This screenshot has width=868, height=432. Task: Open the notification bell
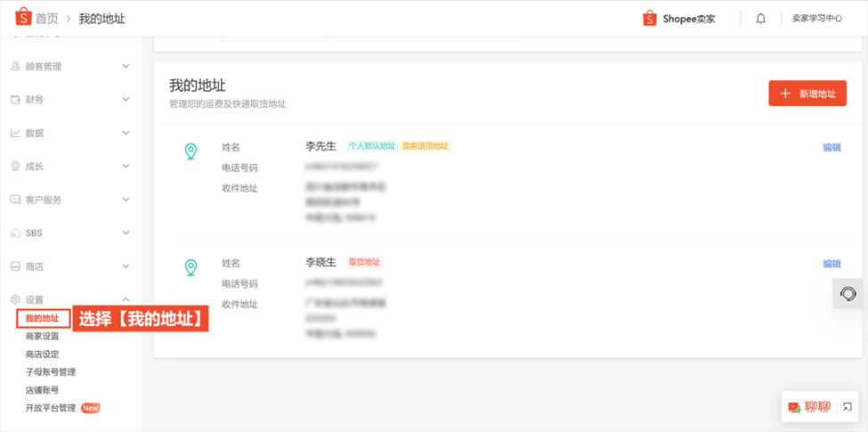(760, 19)
